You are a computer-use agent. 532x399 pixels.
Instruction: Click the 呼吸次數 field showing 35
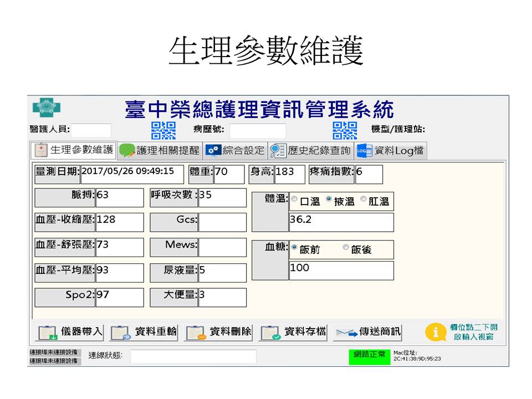point(223,198)
